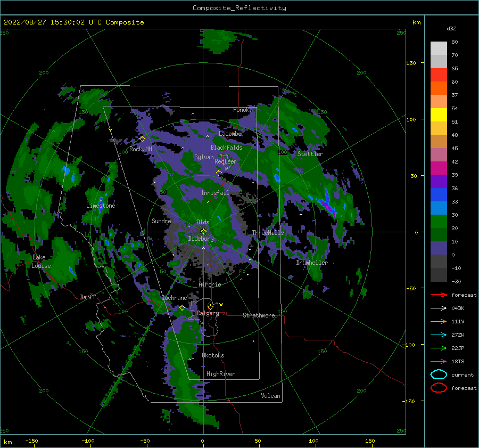Image resolution: width=479 pixels, height=448 pixels.
Task: Click the purple 10 dBZ color swatch
Action: (439, 248)
